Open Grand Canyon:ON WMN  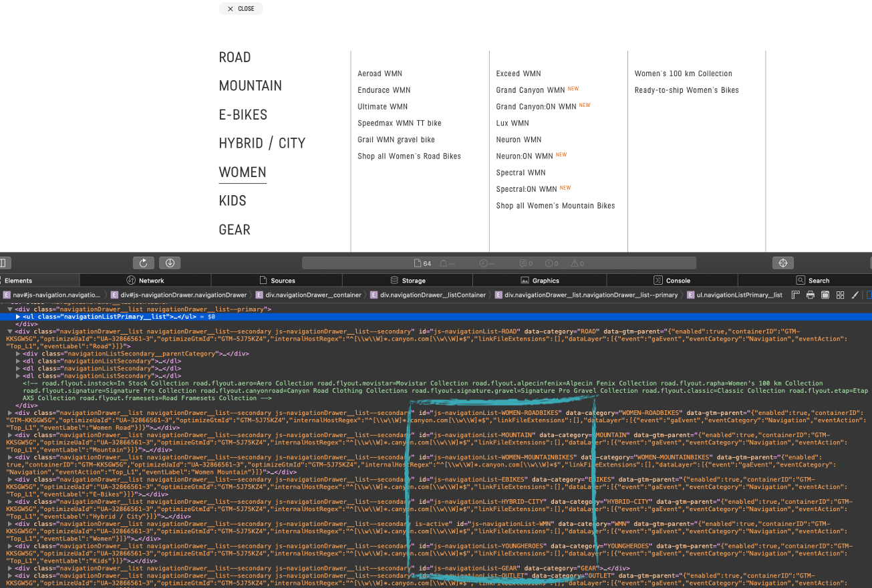coord(537,107)
